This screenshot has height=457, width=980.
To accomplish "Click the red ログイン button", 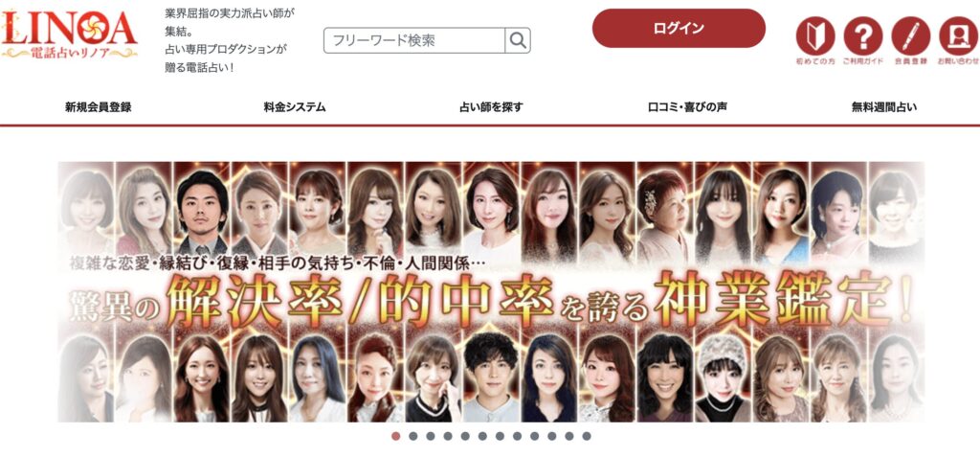I will [679, 28].
